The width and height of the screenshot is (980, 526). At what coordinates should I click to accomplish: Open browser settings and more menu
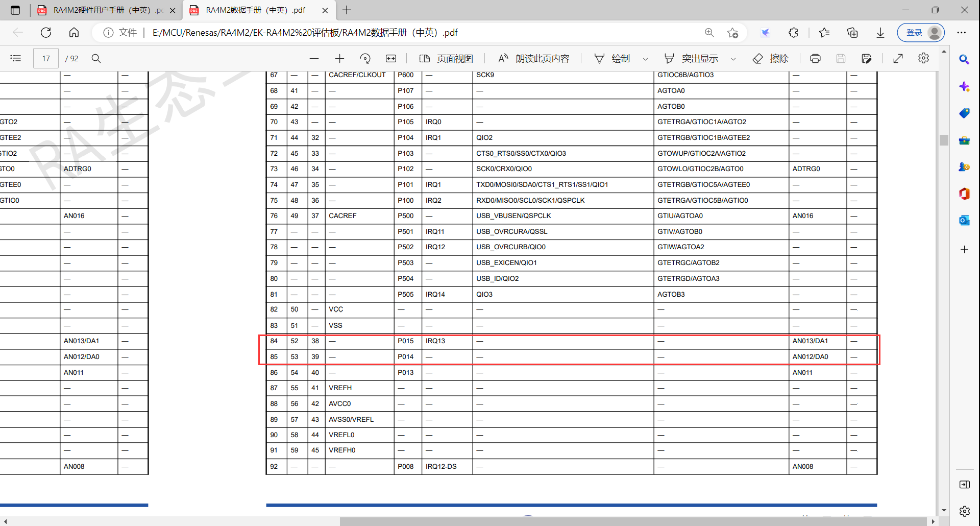coord(962,33)
